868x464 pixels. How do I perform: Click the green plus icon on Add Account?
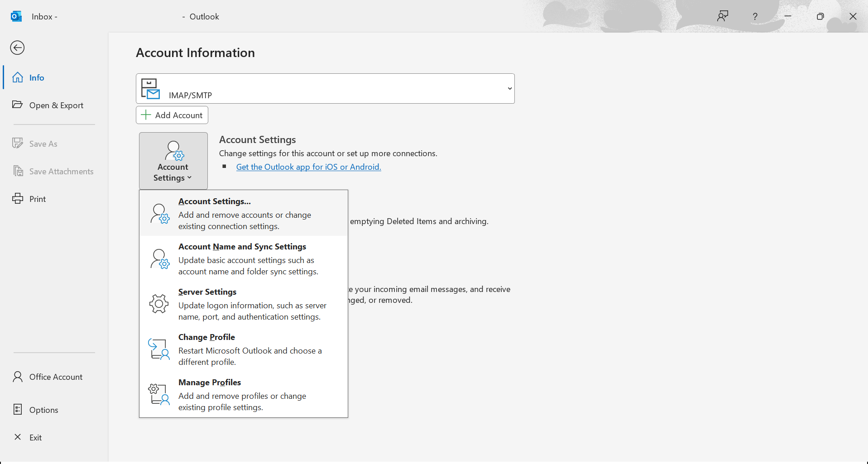coord(146,115)
